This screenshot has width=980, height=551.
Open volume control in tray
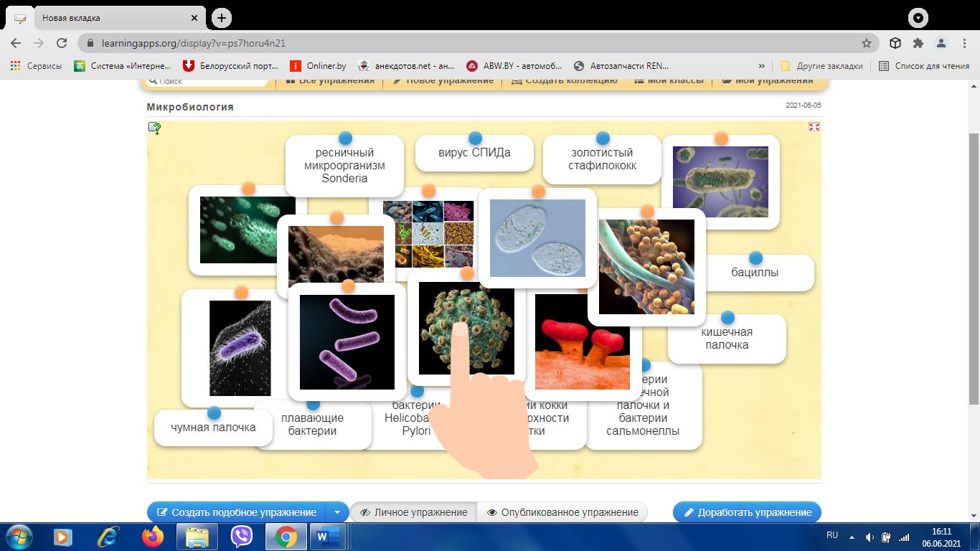(870, 537)
